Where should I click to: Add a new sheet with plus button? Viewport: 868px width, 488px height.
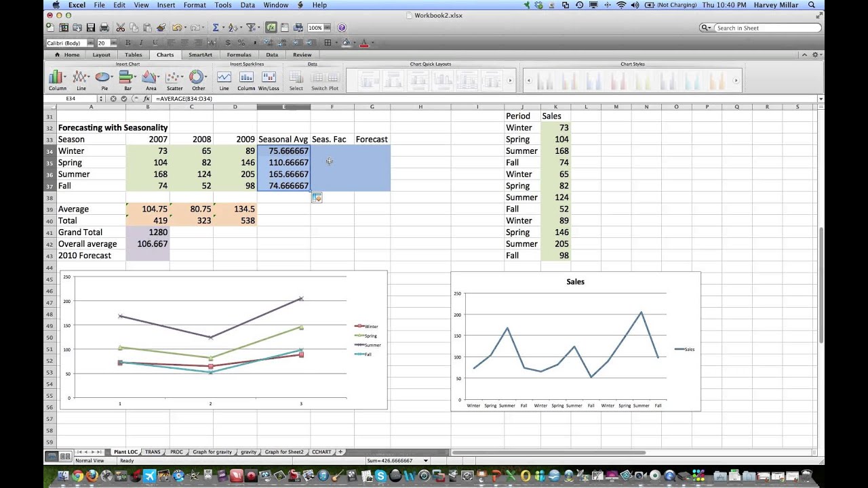(340, 452)
